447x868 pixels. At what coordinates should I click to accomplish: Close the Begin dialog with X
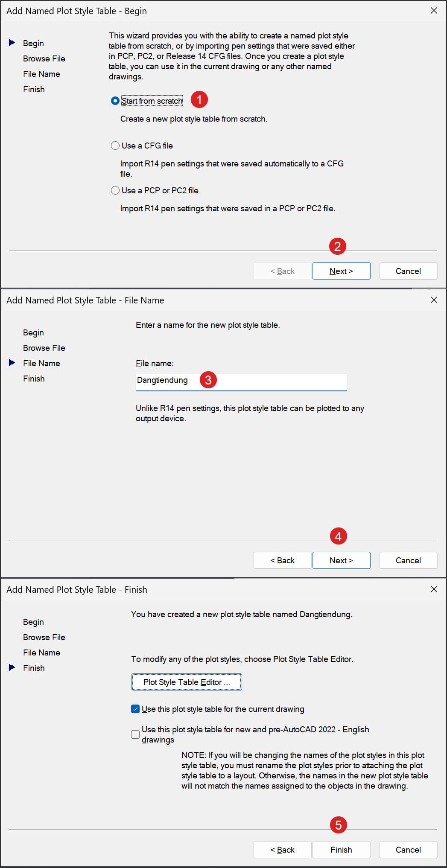pos(434,11)
